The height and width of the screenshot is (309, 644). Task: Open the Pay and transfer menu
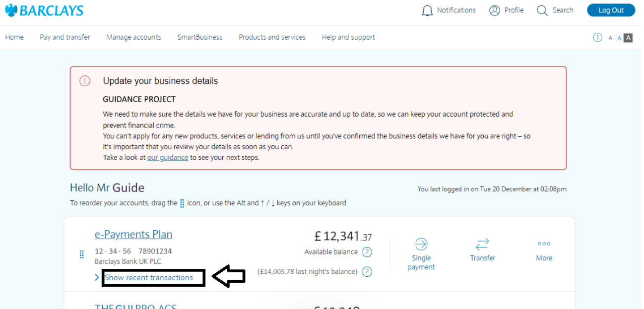pos(64,37)
